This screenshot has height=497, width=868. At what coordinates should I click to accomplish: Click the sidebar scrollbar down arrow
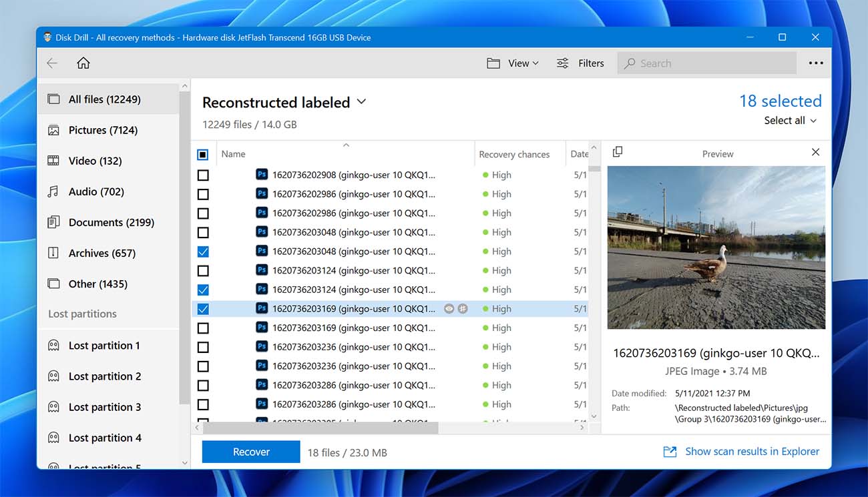pos(185,463)
